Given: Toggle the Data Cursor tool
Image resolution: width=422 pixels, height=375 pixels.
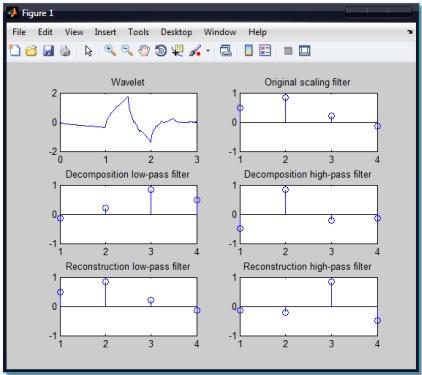Looking at the screenshot, I should [x=177, y=51].
